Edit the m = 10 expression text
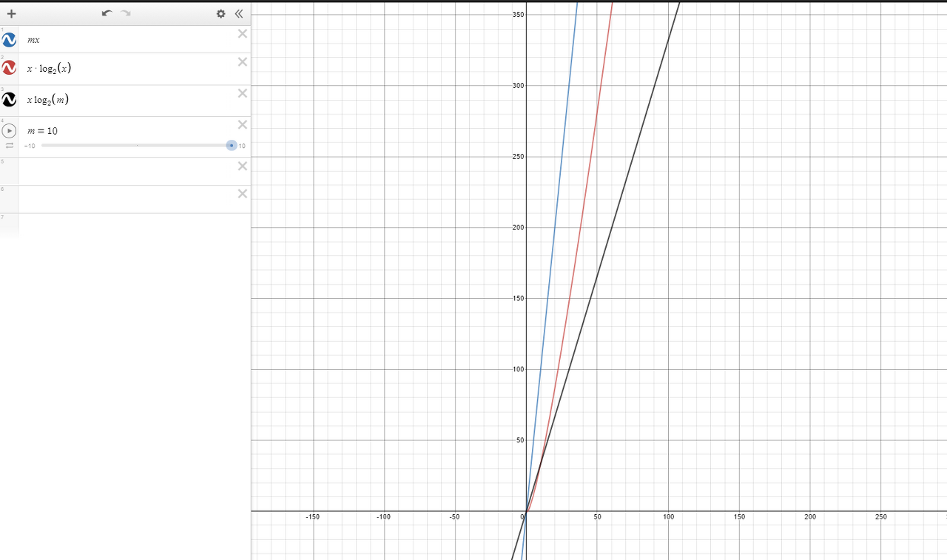Viewport: 947px width, 560px height. pyautogui.click(x=42, y=131)
